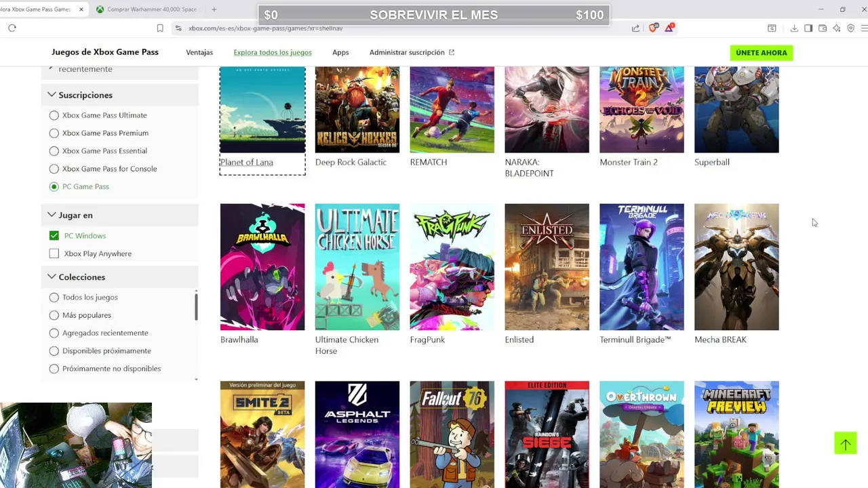Open the Fallout 76 cover
Image resolution: width=868 pixels, height=488 pixels.
pos(452,434)
